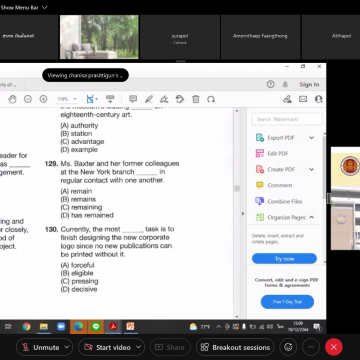Select Amornthaep Faengthong participant tile
Screen dimensions: 360x360
click(260, 37)
